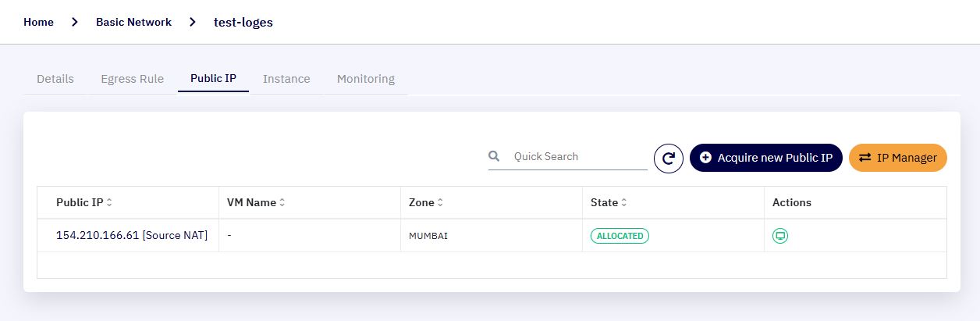980x321 pixels.
Task: Click the magnifier icon in Quick Search
Action: pos(494,156)
